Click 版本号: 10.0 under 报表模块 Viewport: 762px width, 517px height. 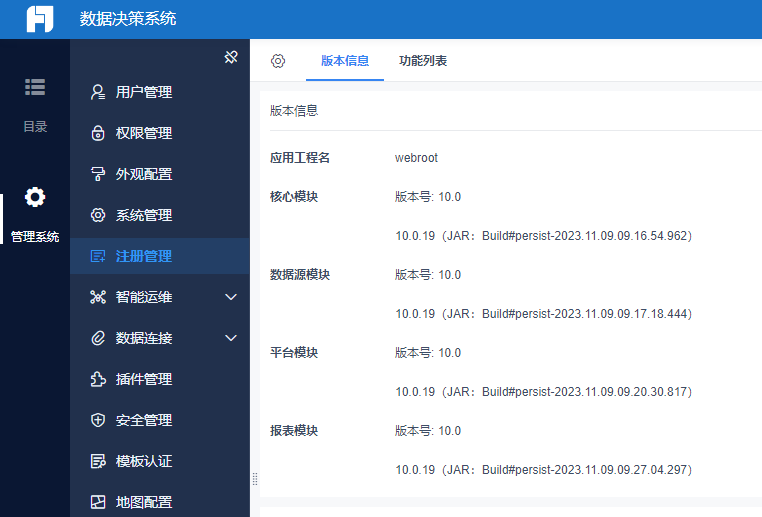tap(428, 431)
